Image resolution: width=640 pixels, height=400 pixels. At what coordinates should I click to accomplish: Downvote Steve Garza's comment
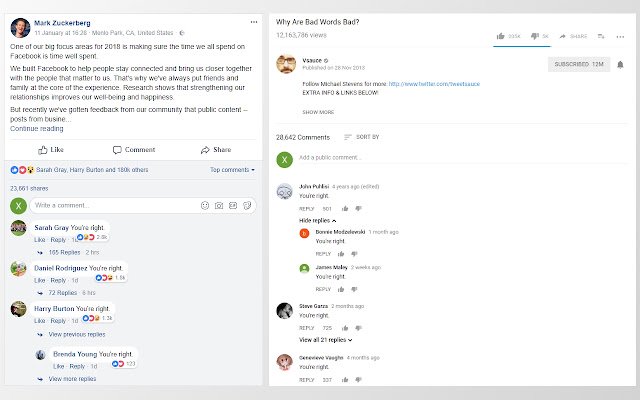[x=358, y=328]
